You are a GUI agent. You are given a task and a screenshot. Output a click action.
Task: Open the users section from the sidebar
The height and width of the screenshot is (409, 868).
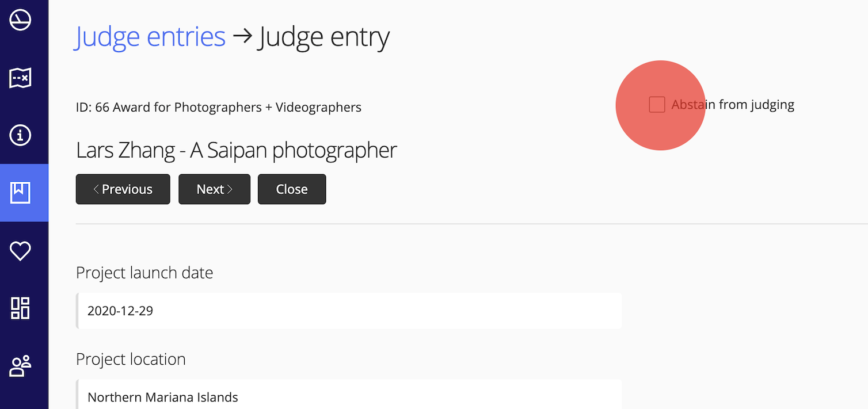(x=20, y=365)
